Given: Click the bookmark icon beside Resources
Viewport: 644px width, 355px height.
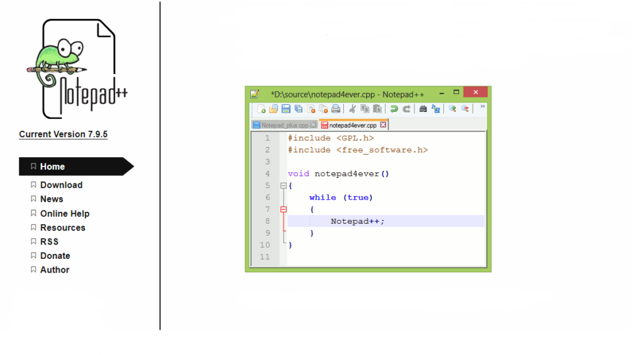Looking at the screenshot, I should pyautogui.click(x=33, y=227).
